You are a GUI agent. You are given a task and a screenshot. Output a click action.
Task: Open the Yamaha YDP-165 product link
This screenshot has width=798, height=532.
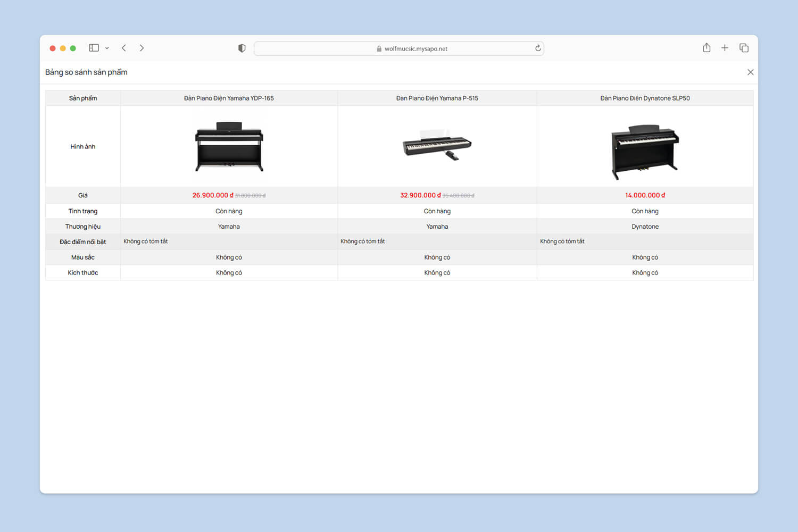[229, 98]
